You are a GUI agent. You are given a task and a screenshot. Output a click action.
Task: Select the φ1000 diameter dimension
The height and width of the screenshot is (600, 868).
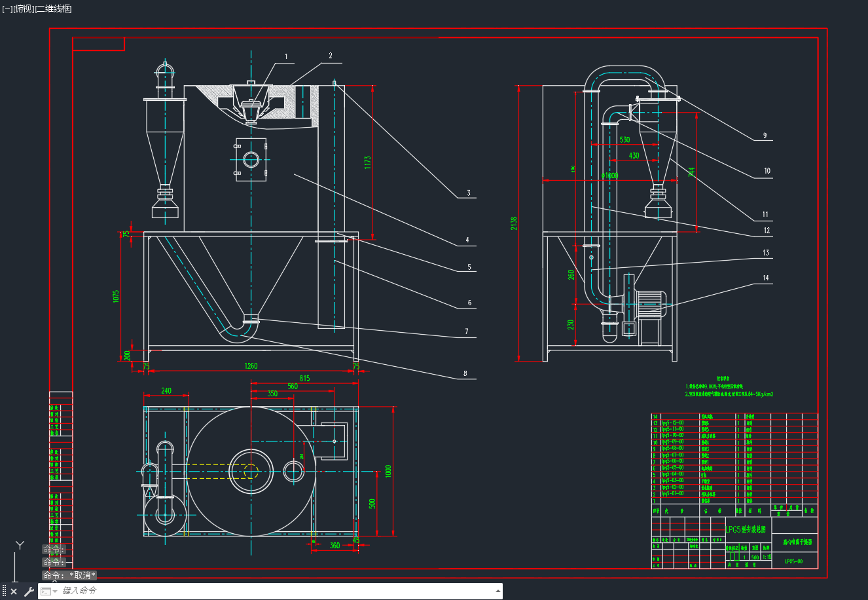(609, 176)
